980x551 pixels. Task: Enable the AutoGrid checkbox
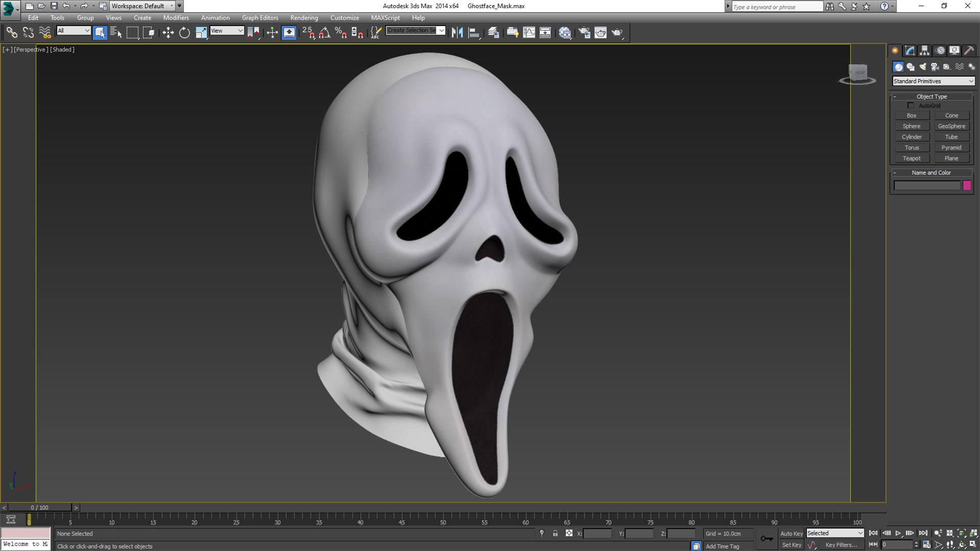pos(911,106)
